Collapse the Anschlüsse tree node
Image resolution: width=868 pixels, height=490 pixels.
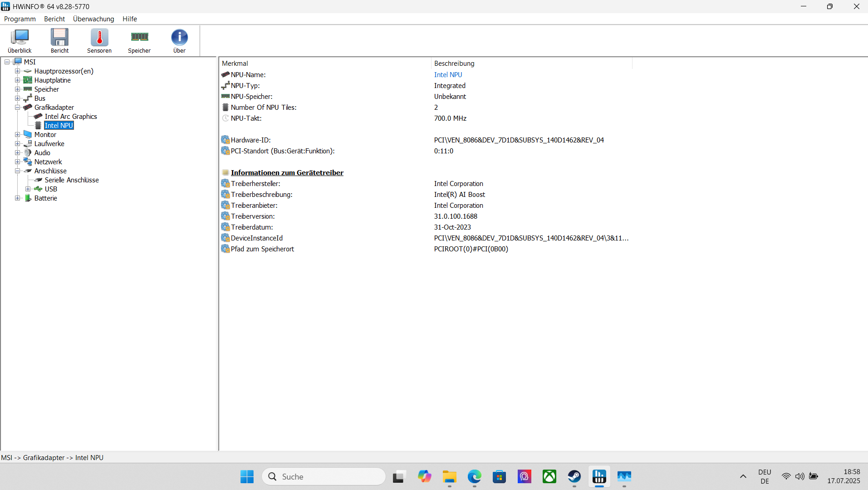[17, 171]
